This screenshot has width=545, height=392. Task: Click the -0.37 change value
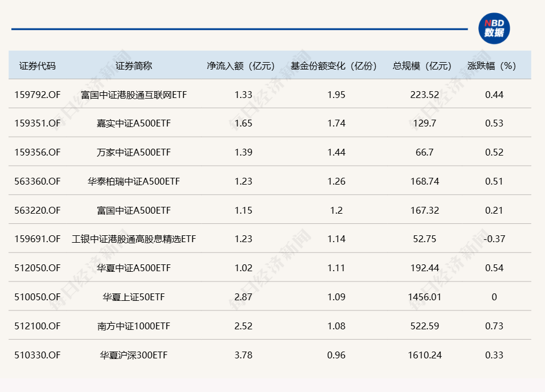tap(494, 239)
